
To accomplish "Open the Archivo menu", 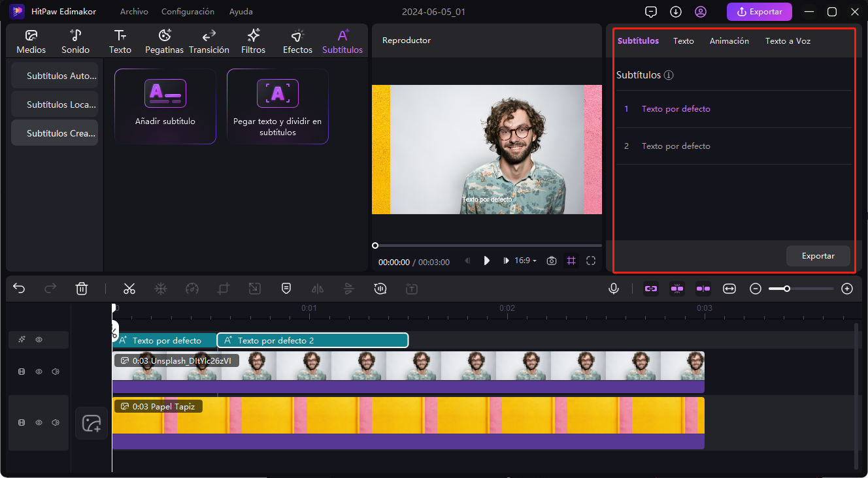I will (133, 11).
